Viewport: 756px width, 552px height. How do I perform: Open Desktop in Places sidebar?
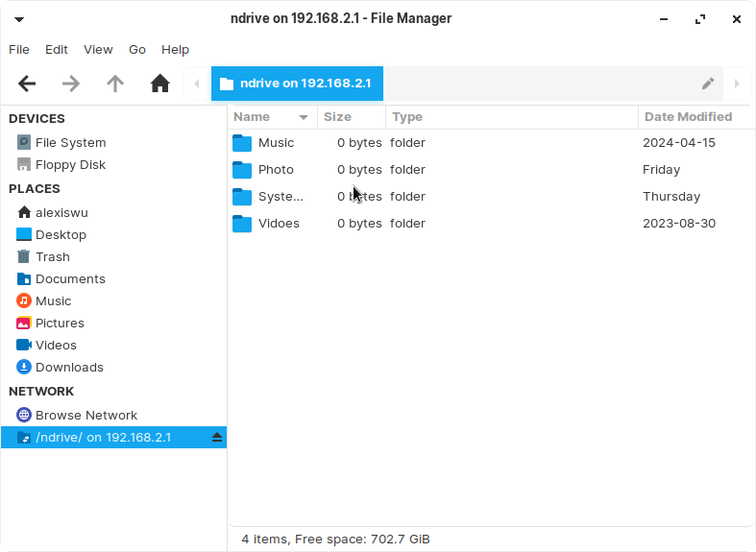point(113,234)
